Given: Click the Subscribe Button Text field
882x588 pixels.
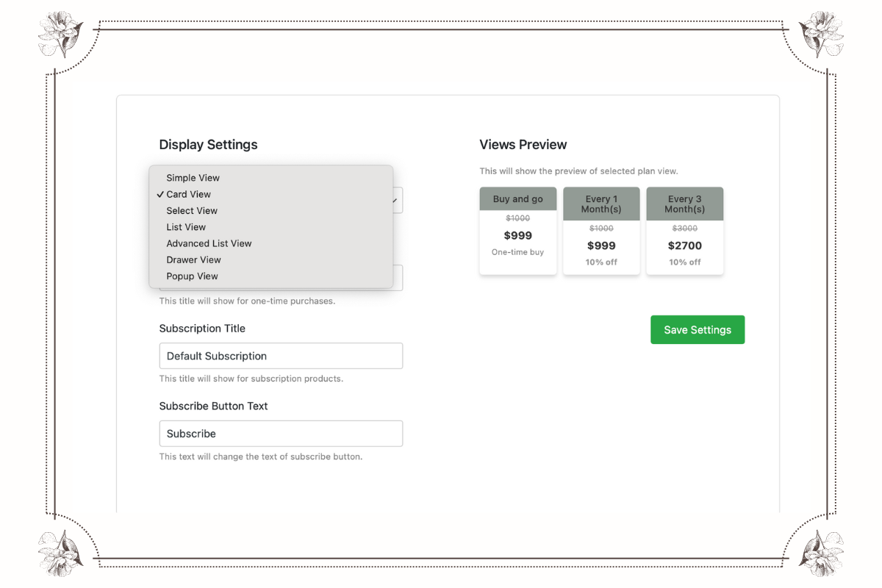Looking at the screenshot, I should coord(281,434).
